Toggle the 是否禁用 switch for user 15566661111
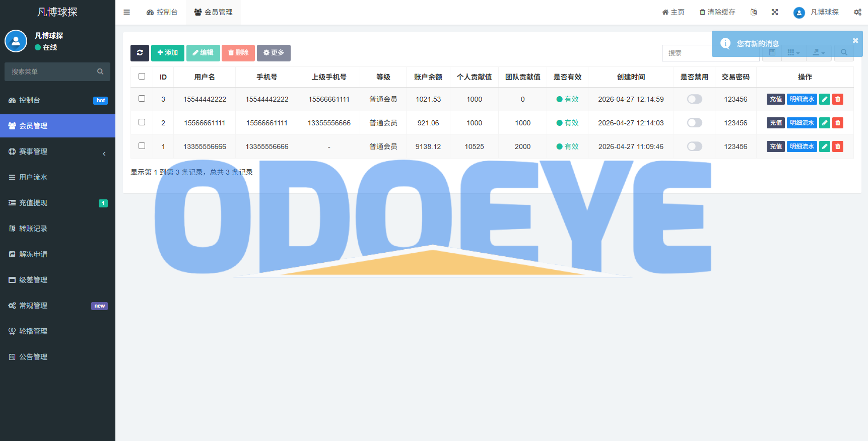The image size is (868, 441). tap(694, 123)
